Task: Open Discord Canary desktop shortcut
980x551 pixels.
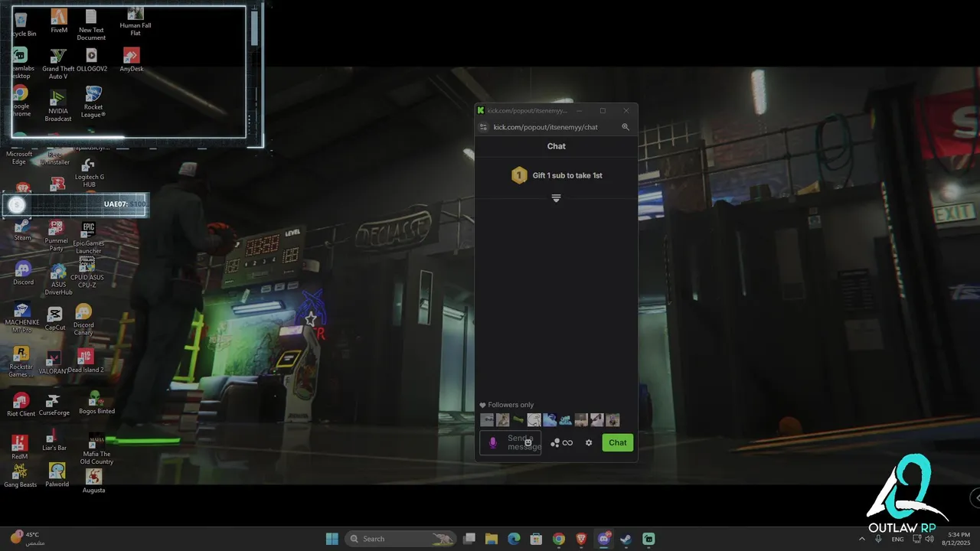Action: pyautogui.click(x=83, y=319)
